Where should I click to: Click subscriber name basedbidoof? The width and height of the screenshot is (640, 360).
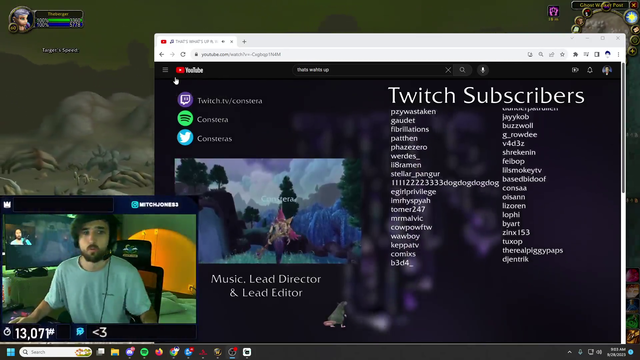click(524, 179)
